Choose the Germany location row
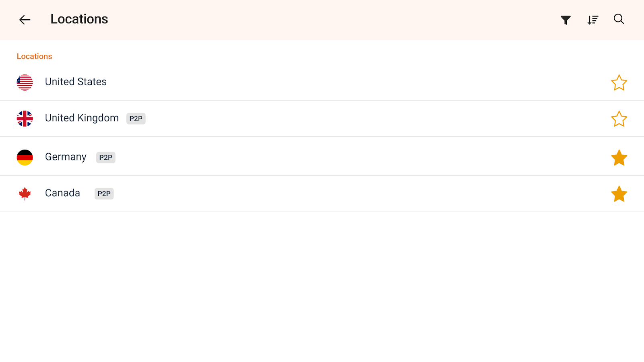Viewport: 644px width, 362px height. (x=66, y=157)
